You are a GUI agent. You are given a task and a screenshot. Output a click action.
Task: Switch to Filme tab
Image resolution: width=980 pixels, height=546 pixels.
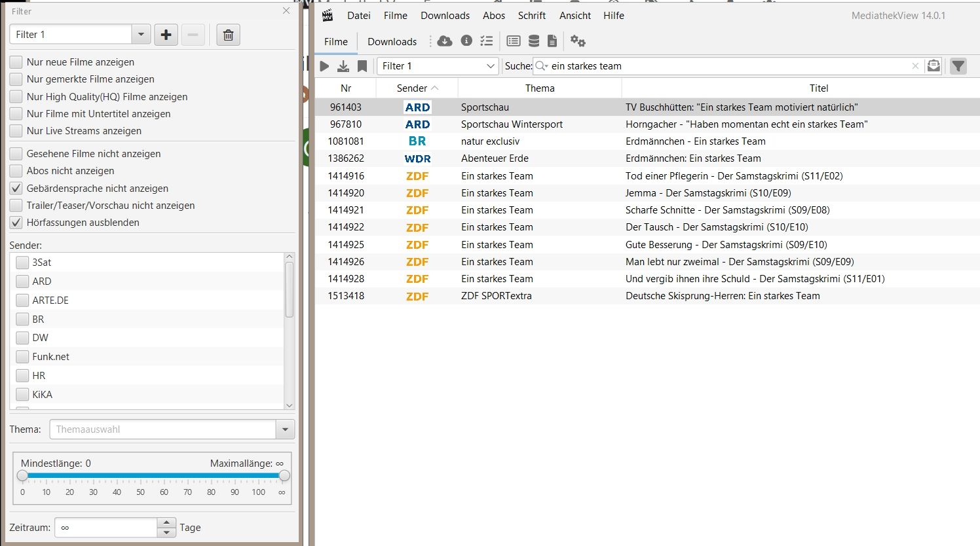336,41
